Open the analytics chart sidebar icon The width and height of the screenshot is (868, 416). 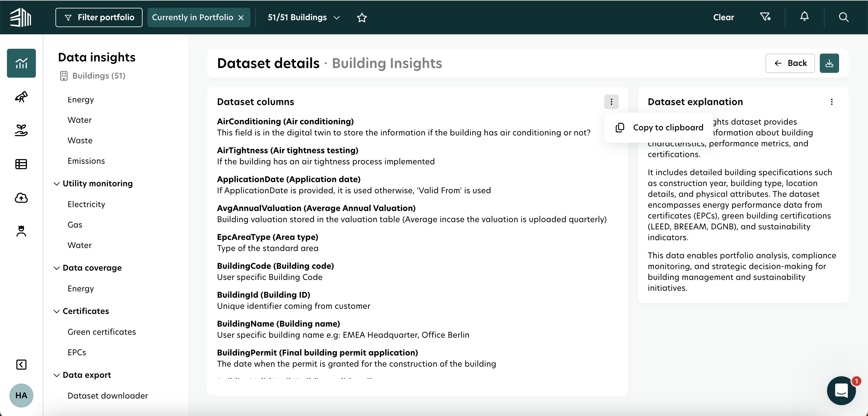[x=21, y=63]
